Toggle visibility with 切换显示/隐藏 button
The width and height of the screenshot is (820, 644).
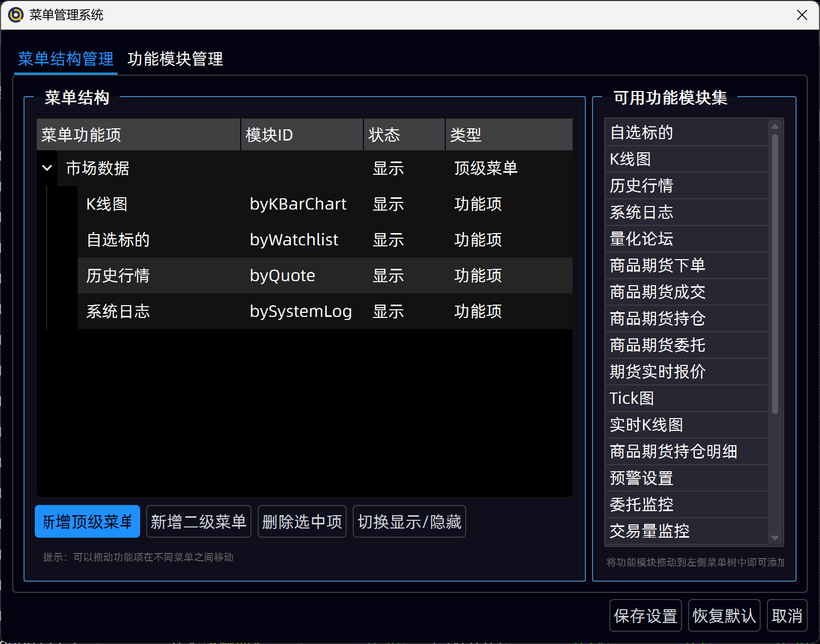click(x=409, y=522)
